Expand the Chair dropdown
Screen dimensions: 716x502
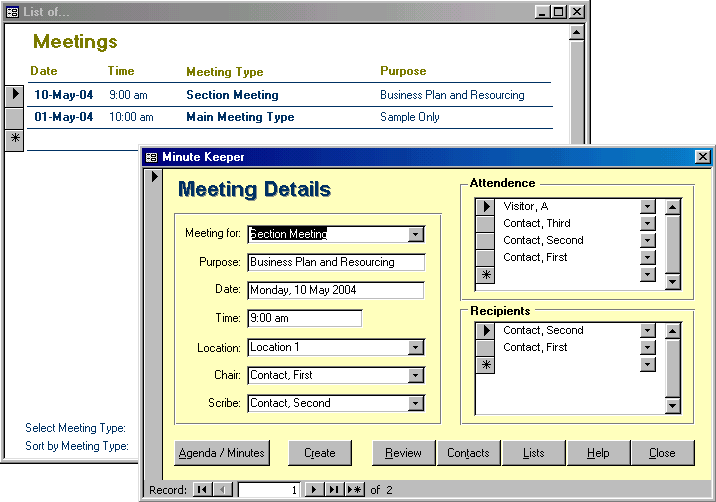tap(416, 376)
